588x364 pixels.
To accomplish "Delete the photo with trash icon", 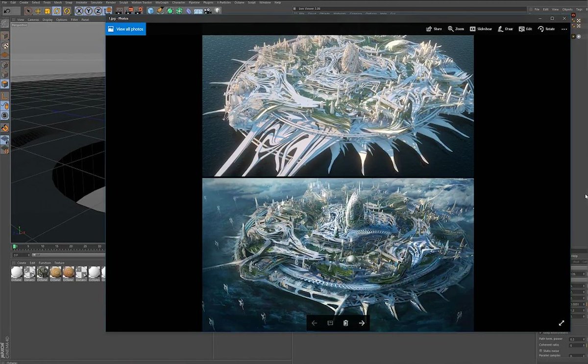I will [345, 323].
